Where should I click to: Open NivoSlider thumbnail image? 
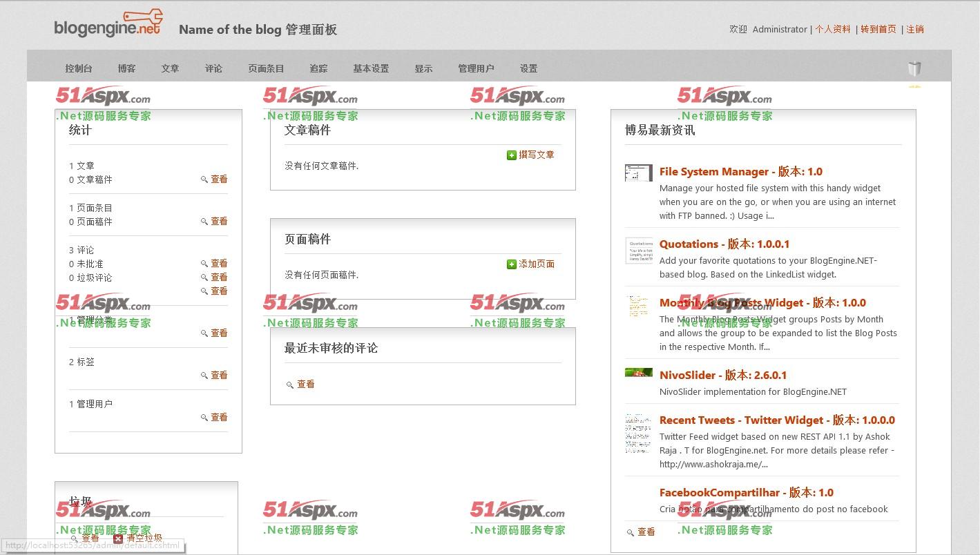tap(639, 373)
